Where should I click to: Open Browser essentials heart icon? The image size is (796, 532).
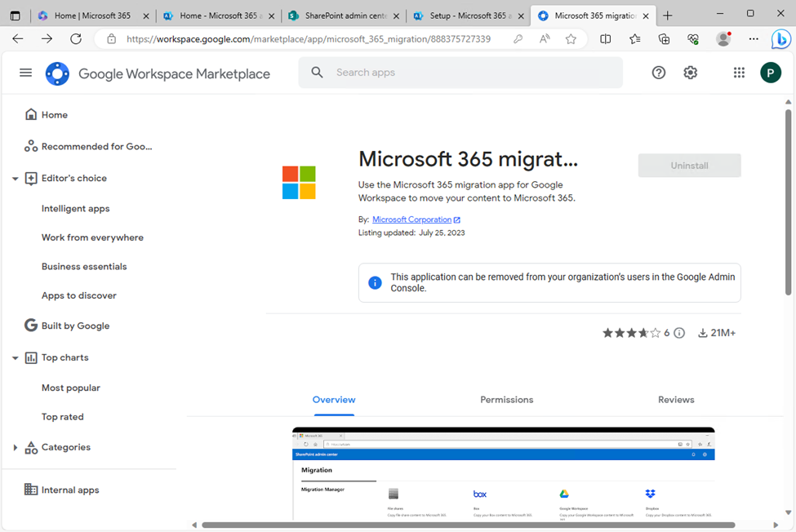click(693, 39)
